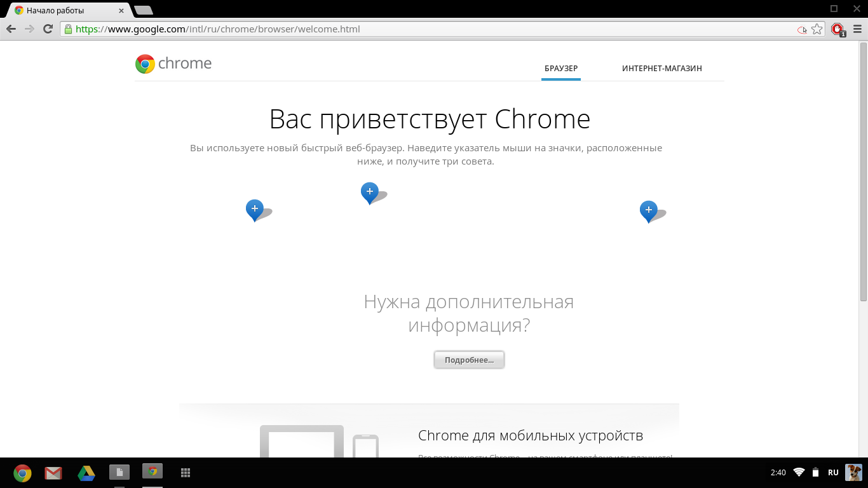Open the ИНТЕРНЕТ-МАГАЗИН tab

pos(661,69)
